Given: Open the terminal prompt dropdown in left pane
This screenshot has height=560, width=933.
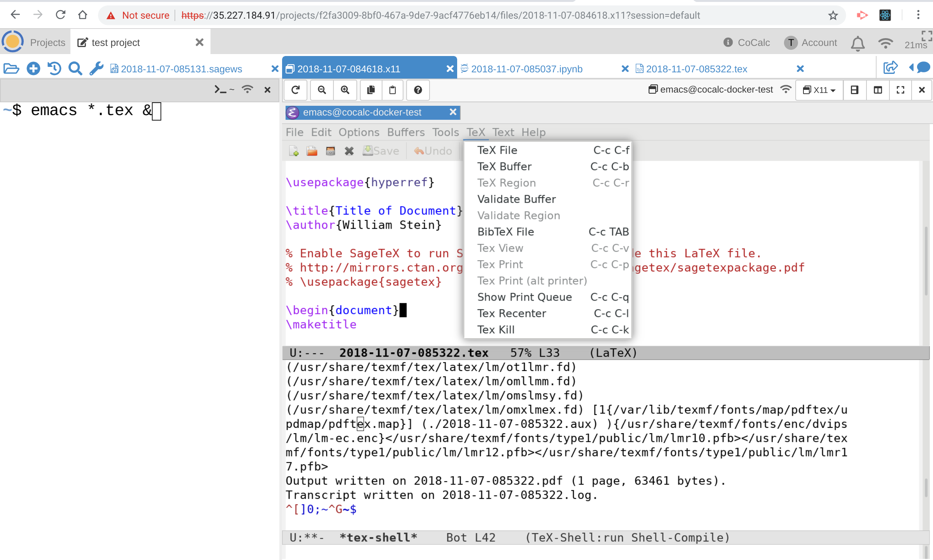Looking at the screenshot, I should [224, 90].
